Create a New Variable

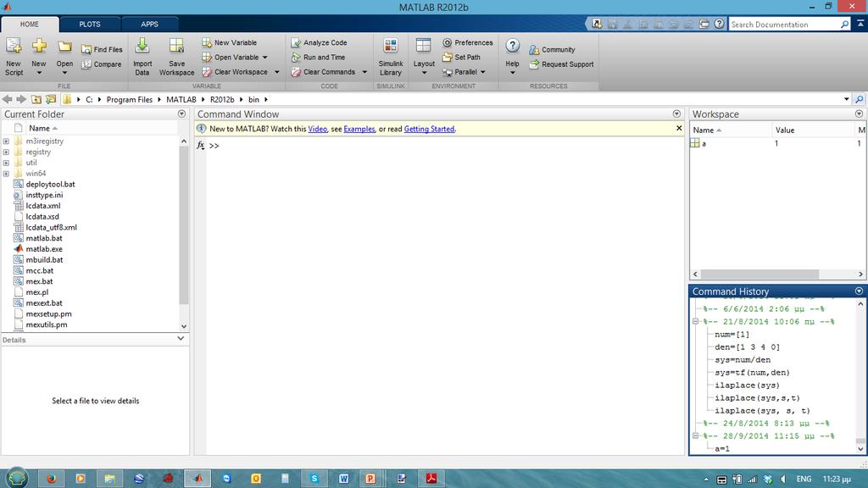click(x=229, y=42)
